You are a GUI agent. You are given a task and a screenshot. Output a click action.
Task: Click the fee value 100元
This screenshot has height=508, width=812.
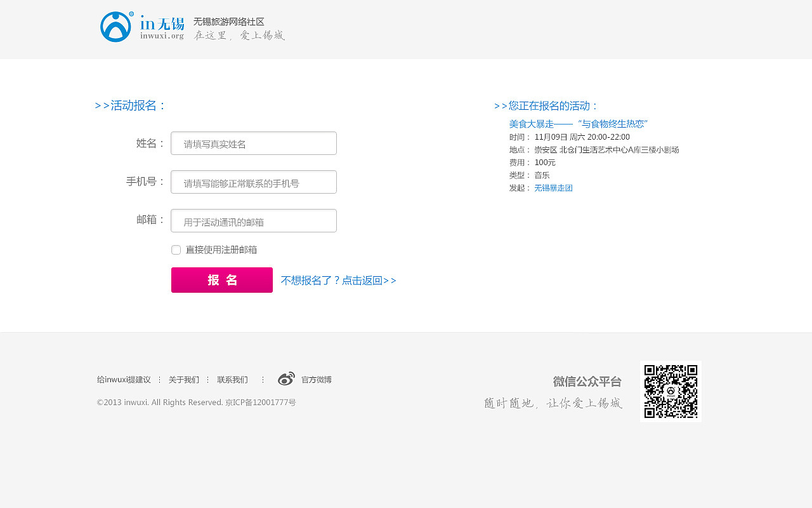(x=545, y=163)
